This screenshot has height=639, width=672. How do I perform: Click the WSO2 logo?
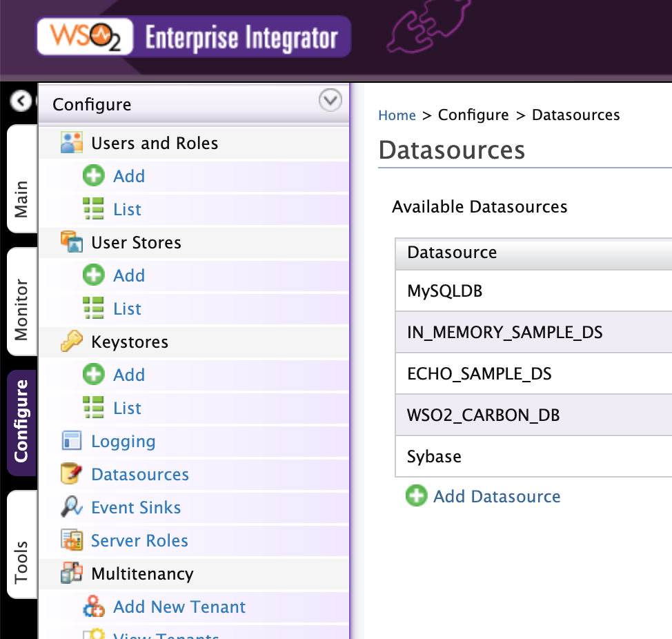pyautogui.click(x=85, y=37)
